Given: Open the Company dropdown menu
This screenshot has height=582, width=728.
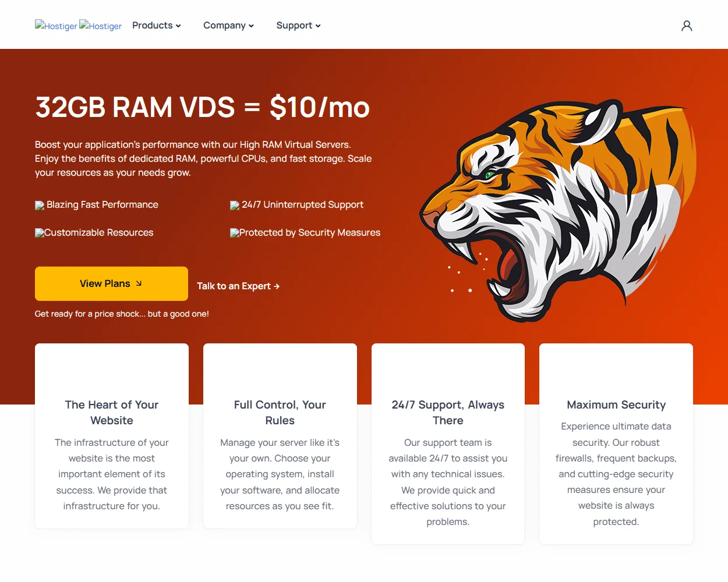Looking at the screenshot, I should point(228,26).
